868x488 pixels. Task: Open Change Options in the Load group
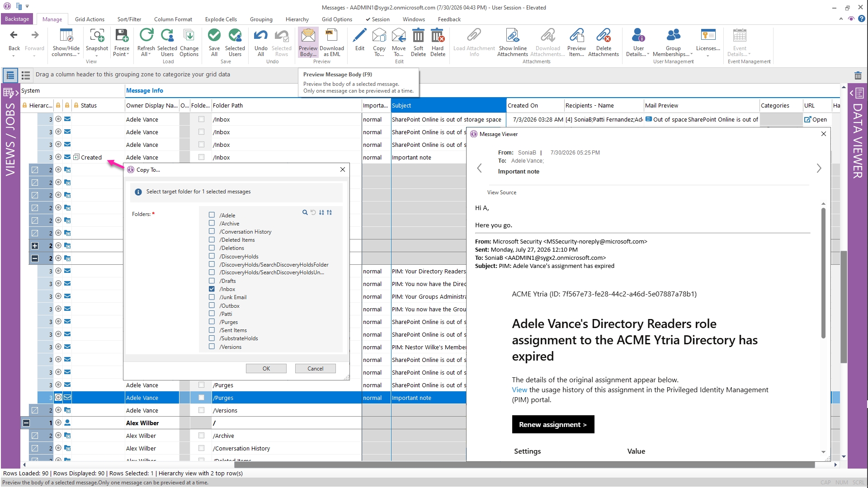189,42
